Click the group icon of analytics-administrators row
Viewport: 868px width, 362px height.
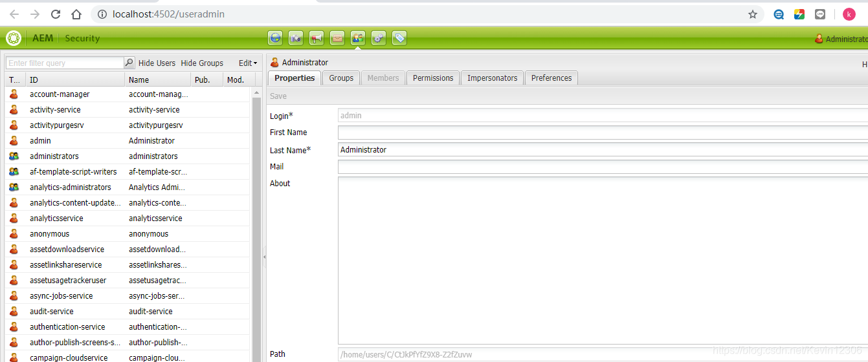pos(14,187)
